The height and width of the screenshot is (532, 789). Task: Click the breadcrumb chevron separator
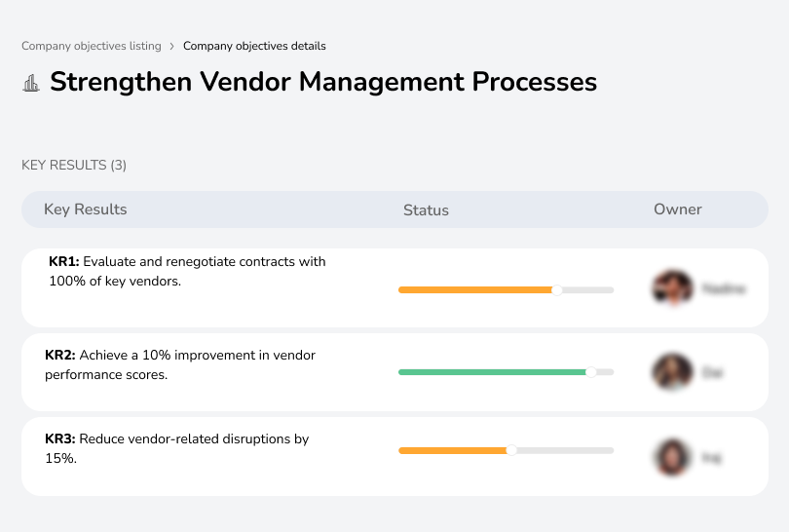coord(172,47)
